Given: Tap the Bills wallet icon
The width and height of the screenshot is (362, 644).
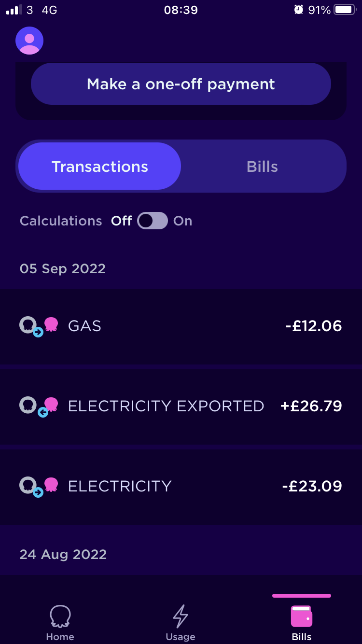Looking at the screenshot, I should click(302, 616).
